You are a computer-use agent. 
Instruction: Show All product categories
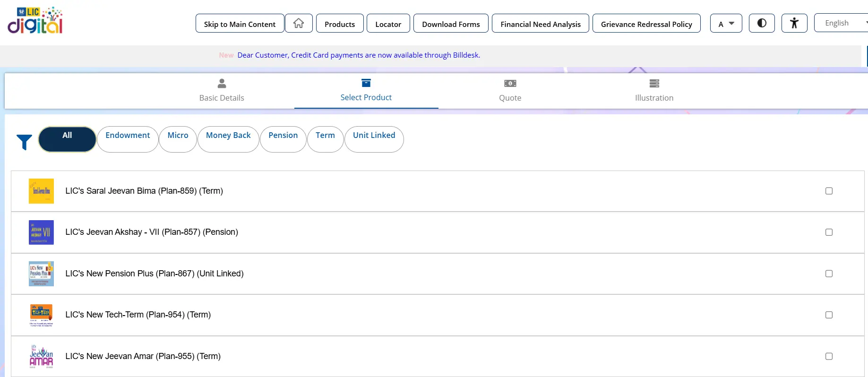[x=67, y=139]
